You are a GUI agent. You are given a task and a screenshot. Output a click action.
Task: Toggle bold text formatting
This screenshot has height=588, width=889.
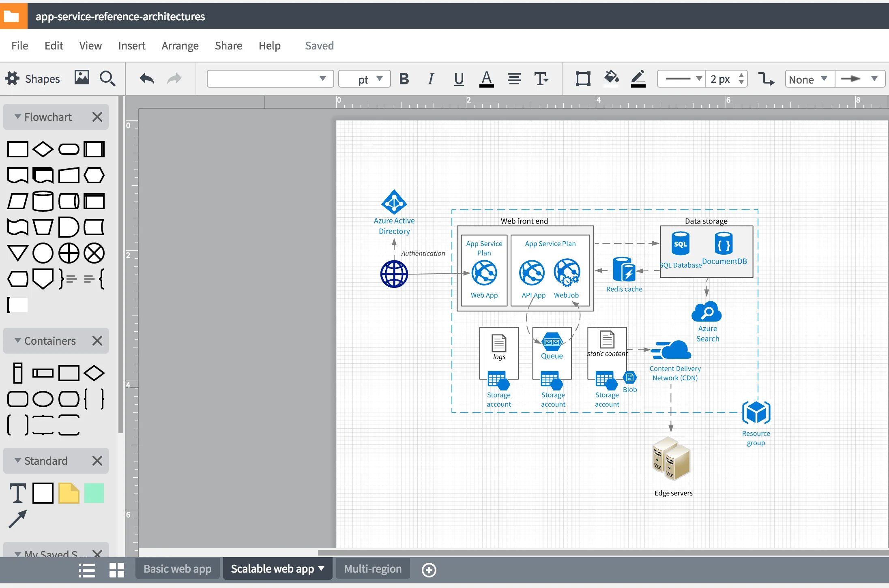click(x=404, y=79)
